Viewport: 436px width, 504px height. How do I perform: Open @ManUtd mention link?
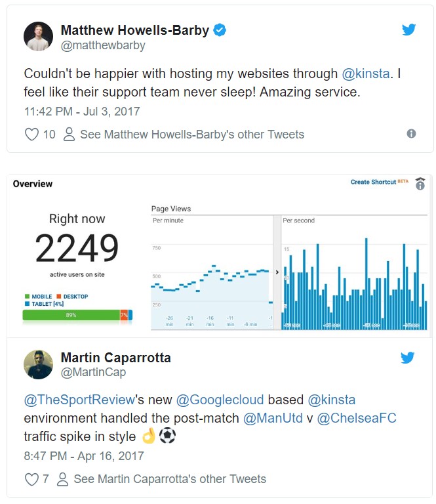(273, 418)
